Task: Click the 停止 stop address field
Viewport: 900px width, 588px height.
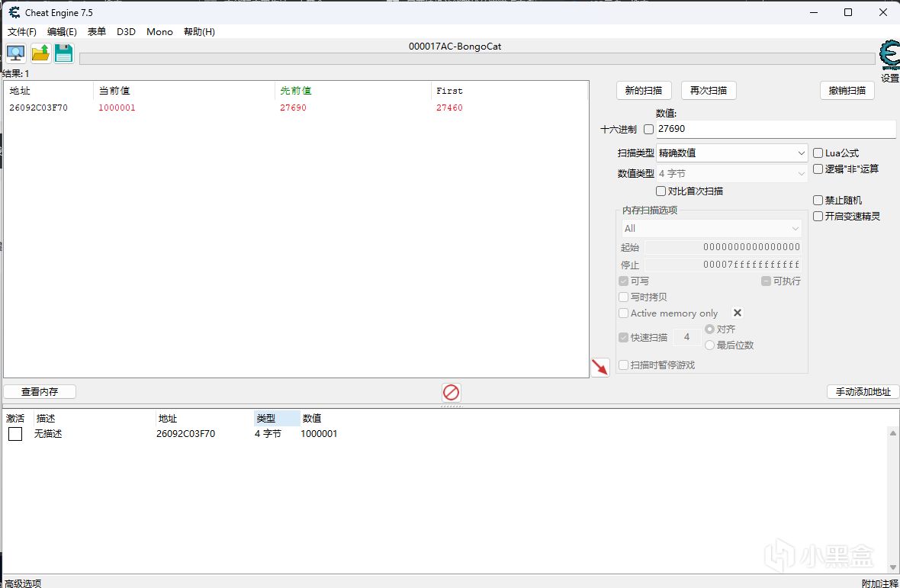Action: [723, 265]
